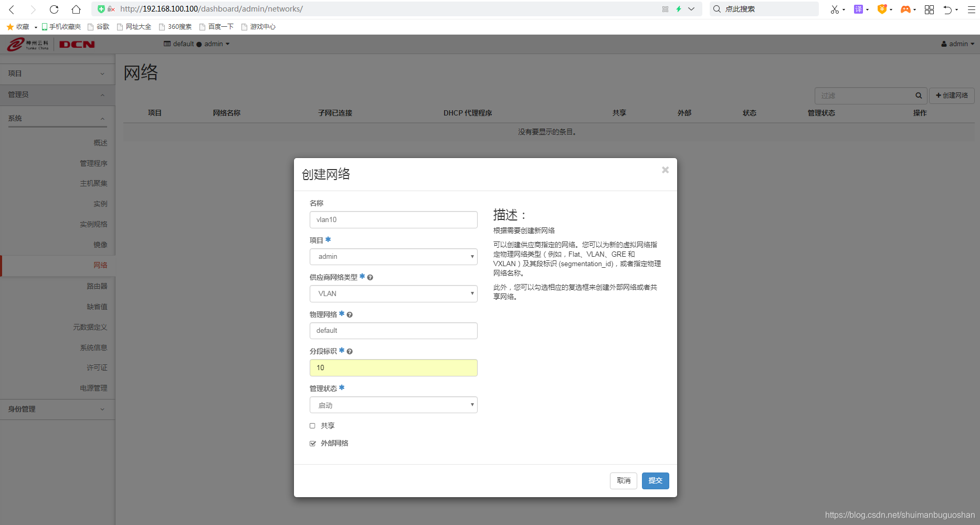Click the game center controller icon
The image size is (980, 525).
click(907, 9)
